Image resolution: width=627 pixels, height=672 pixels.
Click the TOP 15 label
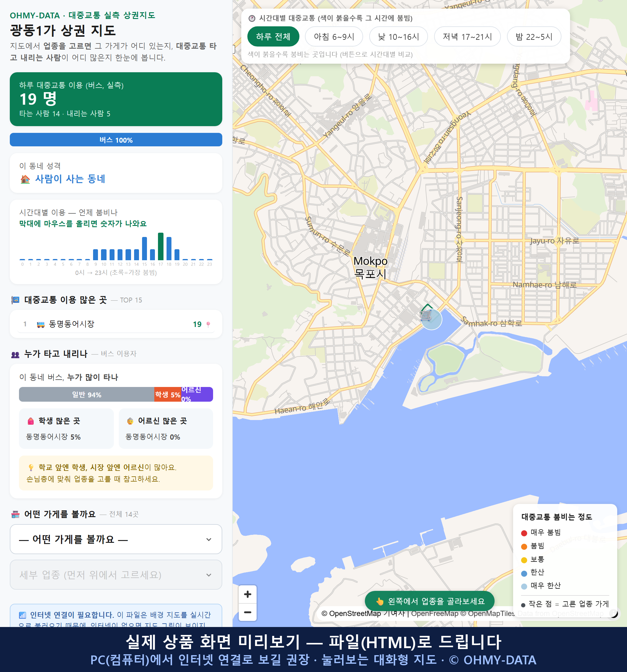(x=131, y=300)
